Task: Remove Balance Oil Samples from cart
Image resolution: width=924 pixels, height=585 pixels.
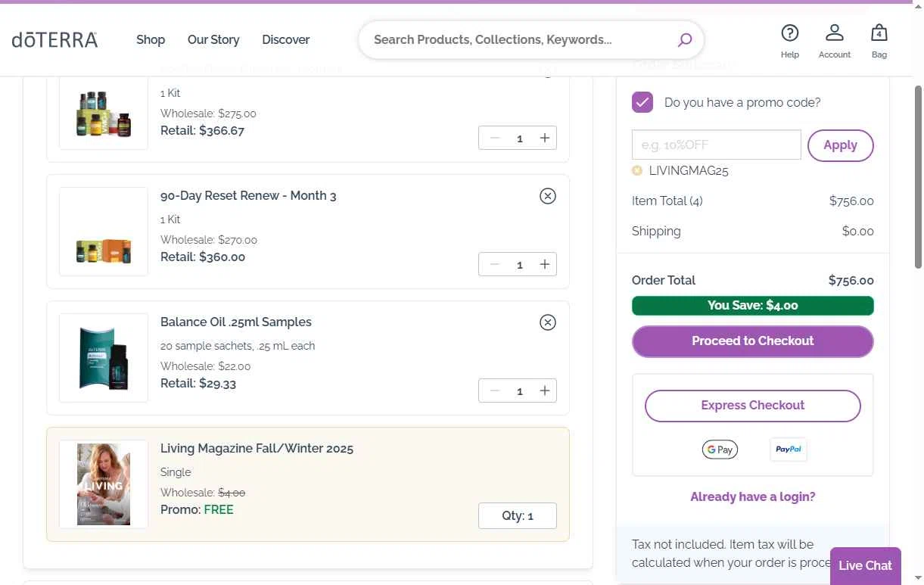Action: click(547, 322)
